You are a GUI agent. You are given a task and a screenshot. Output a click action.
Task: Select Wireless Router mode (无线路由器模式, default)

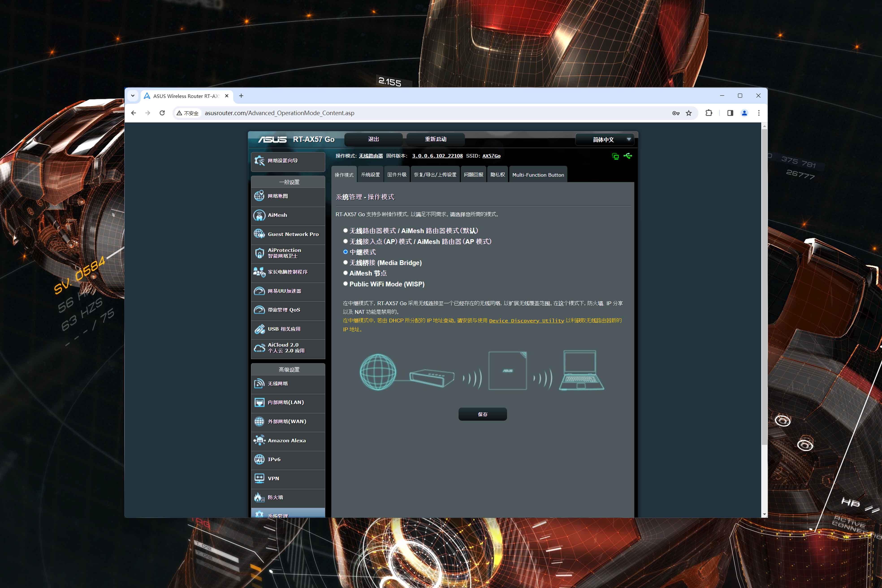click(x=345, y=231)
